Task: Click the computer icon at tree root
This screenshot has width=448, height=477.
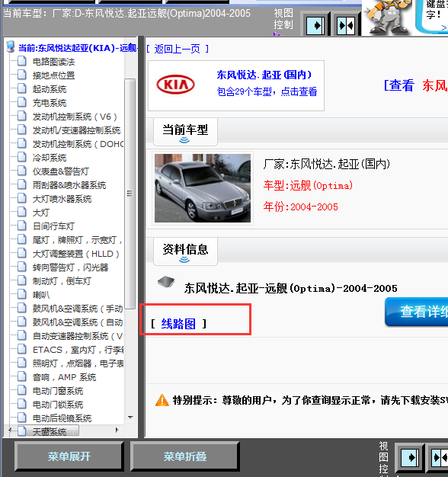Action: pyautogui.click(x=11, y=46)
